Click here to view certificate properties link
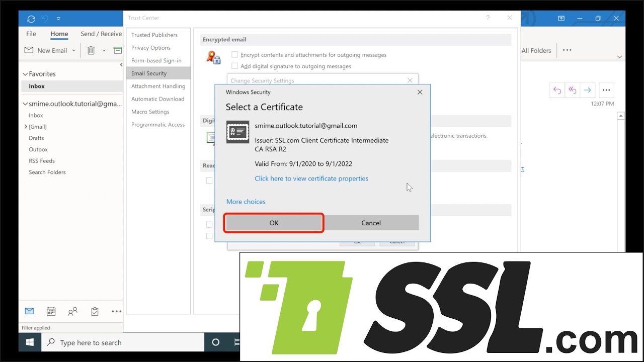644x362 pixels. [311, 178]
